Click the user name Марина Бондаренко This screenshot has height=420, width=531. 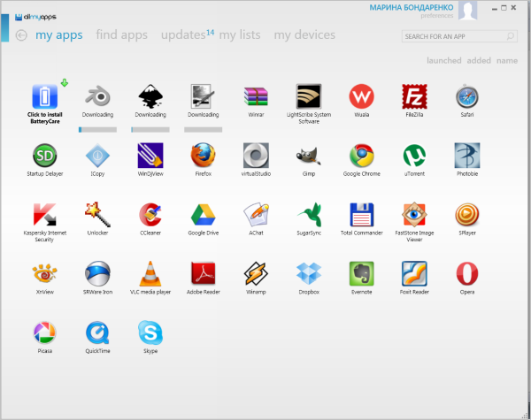(x=412, y=7)
